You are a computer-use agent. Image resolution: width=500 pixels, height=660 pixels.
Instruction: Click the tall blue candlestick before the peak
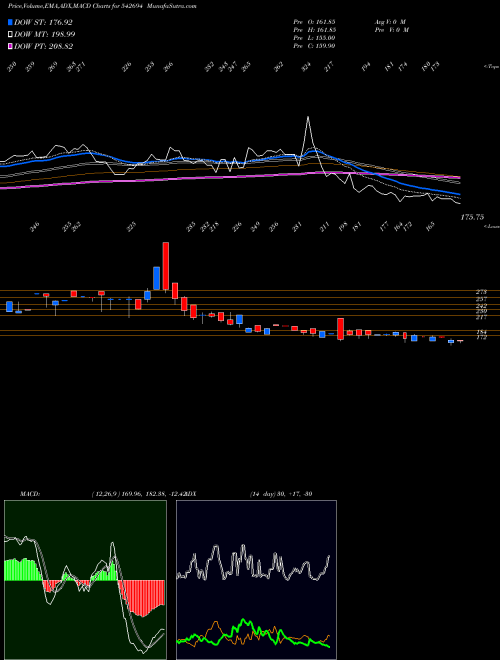click(157, 278)
